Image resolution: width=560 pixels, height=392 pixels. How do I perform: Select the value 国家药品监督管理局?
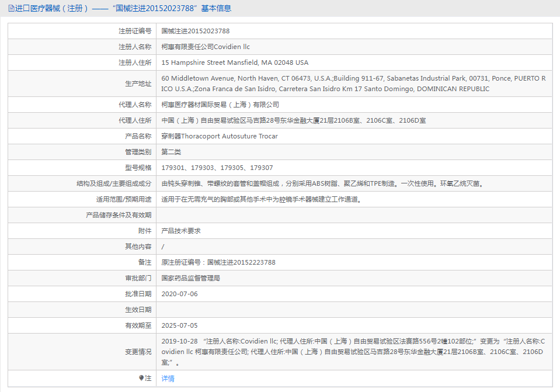[191, 278]
